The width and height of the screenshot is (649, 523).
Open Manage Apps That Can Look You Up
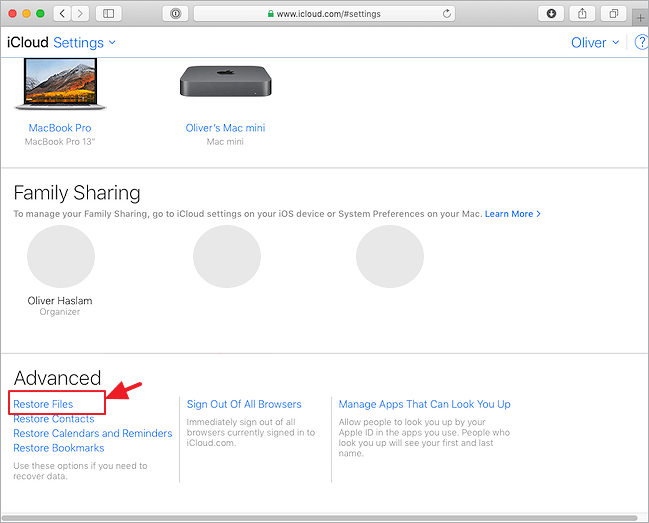pos(424,404)
